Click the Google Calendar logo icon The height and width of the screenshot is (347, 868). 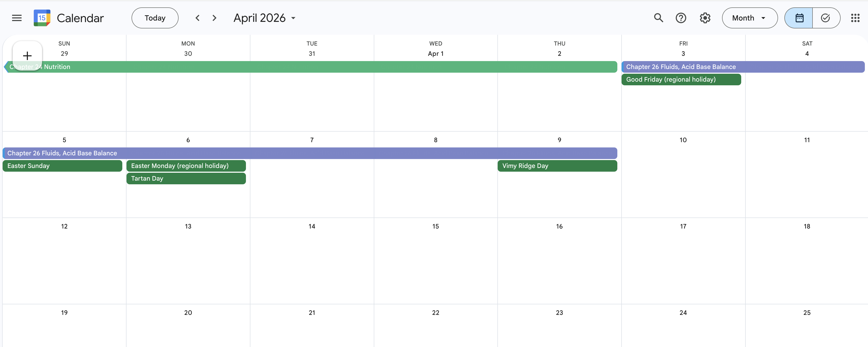(x=42, y=18)
